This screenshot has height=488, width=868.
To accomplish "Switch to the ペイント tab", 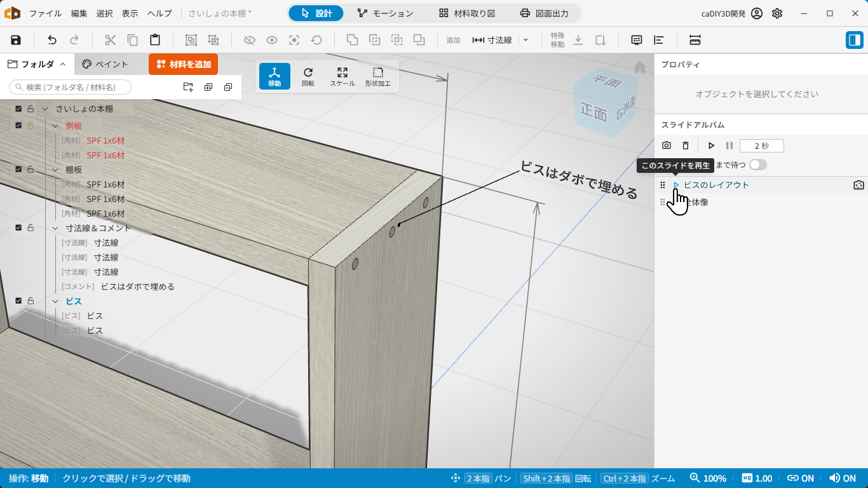I will [x=105, y=64].
